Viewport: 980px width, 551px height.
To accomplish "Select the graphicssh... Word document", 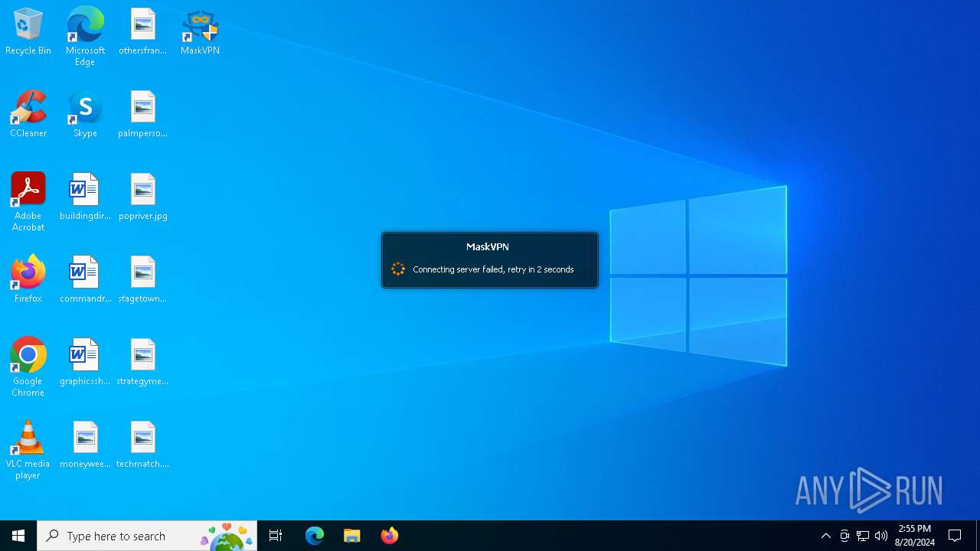I will (85, 363).
